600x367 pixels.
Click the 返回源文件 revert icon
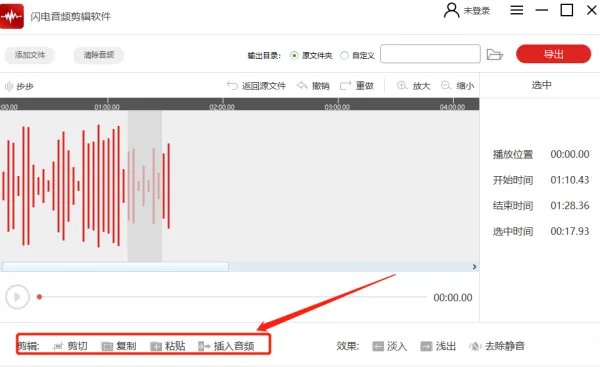pyautogui.click(x=232, y=85)
